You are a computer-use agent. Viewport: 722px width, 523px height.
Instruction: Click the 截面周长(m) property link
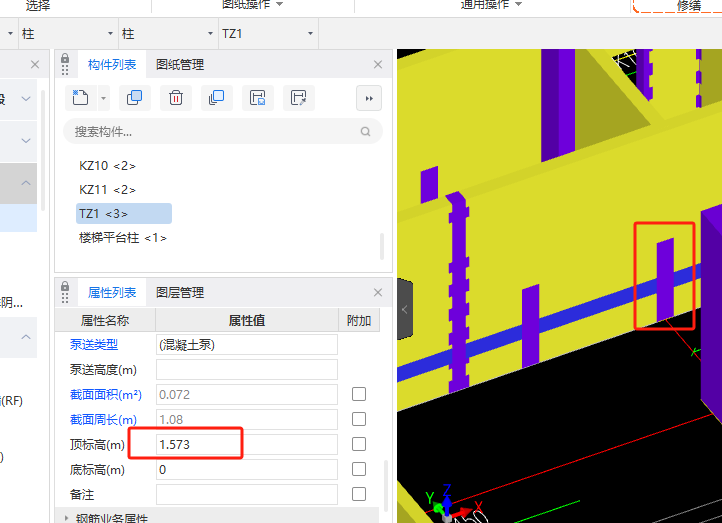103,419
